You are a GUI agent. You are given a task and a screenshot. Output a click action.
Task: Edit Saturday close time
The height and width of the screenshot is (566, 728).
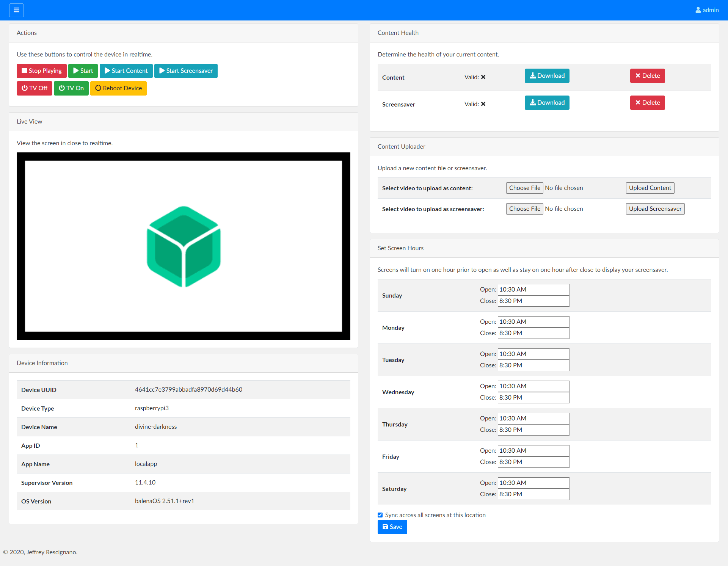click(x=534, y=494)
